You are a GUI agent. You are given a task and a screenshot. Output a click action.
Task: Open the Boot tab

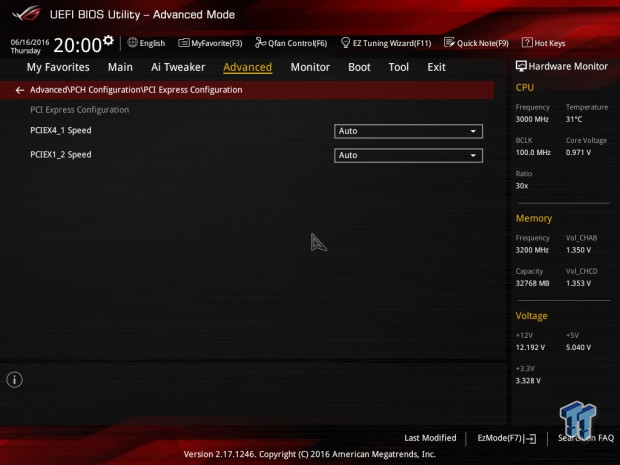tap(359, 67)
